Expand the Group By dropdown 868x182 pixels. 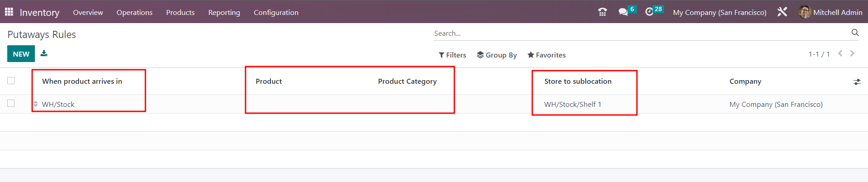pyautogui.click(x=497, y=55)
